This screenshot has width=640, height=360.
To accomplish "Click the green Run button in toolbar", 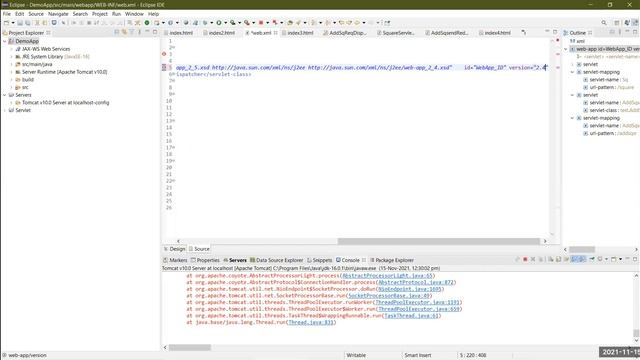I will pos(219,23).
